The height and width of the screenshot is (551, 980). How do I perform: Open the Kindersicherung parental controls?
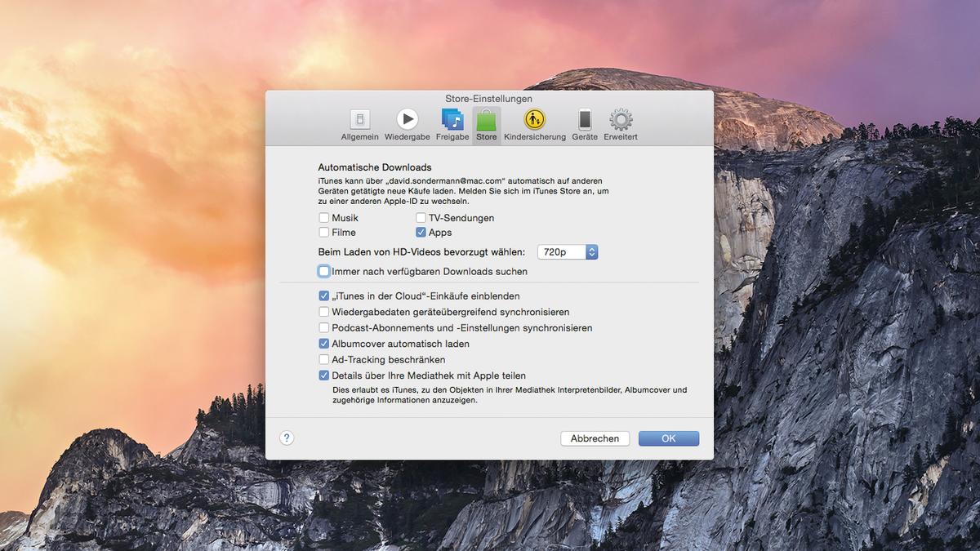[535, 125]
